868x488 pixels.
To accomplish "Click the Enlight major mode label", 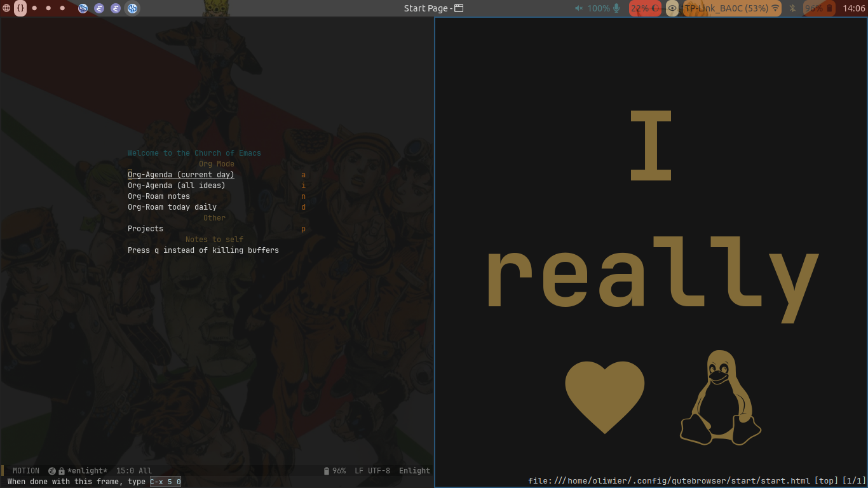I will pyautogui.click(x=414, y=471).
